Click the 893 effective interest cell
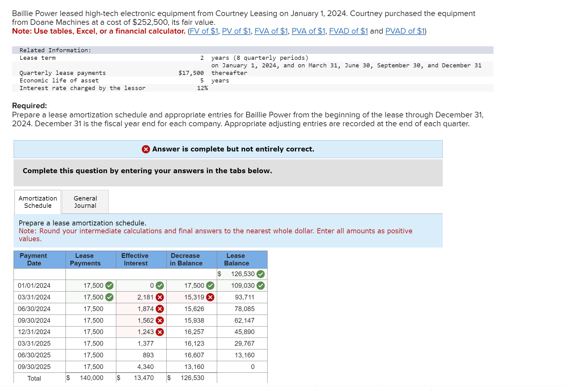The image size is (566, 392). click(x=141, y=355)
